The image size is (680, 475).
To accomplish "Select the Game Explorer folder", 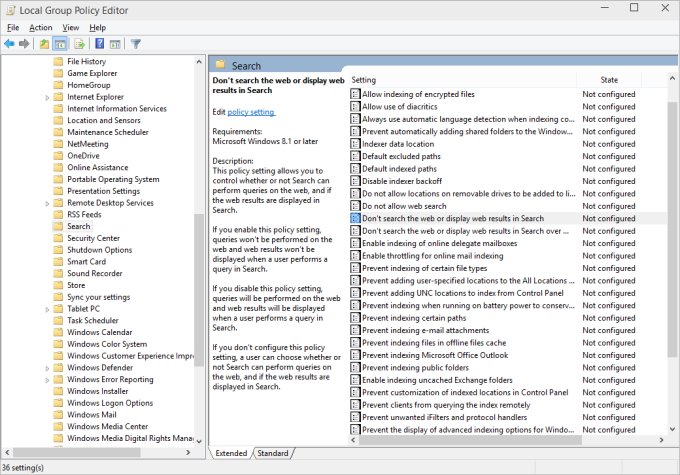I will 92,73.
